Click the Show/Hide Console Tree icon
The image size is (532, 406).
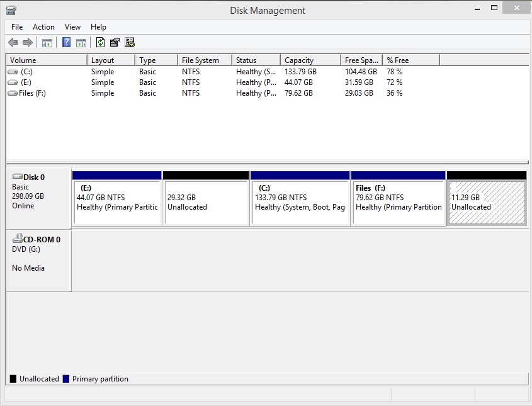click(47, 42)
